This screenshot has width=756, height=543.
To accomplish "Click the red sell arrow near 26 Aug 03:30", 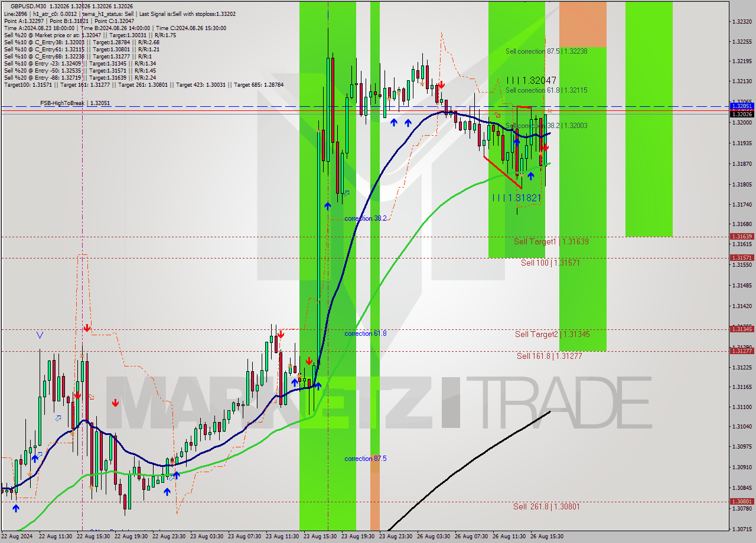I will 441,85.
